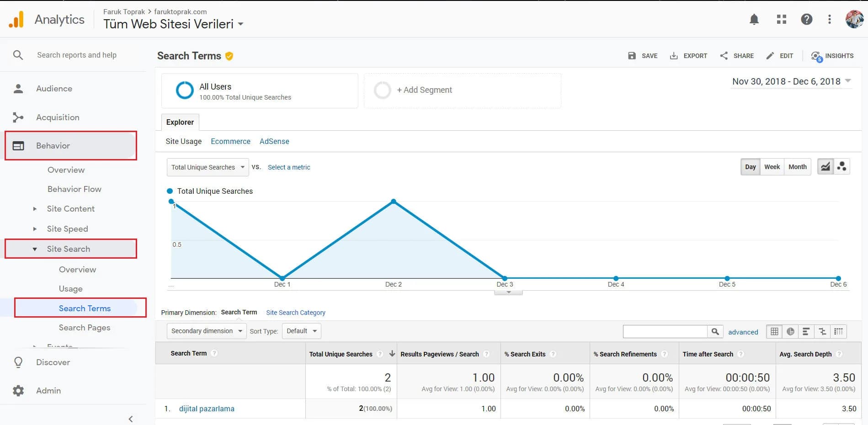Select Site Usage metric group

tap(183, 142)
